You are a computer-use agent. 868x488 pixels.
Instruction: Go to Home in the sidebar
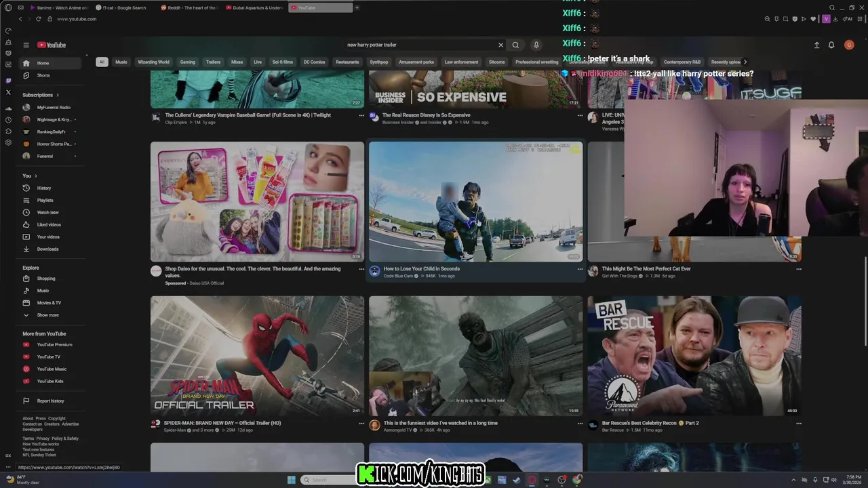pyautogui.click(x=50, y=63)
